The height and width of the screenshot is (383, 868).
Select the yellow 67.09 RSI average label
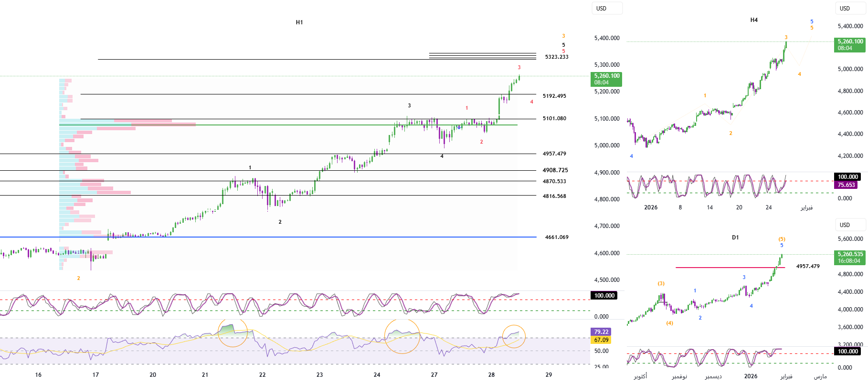601,340
